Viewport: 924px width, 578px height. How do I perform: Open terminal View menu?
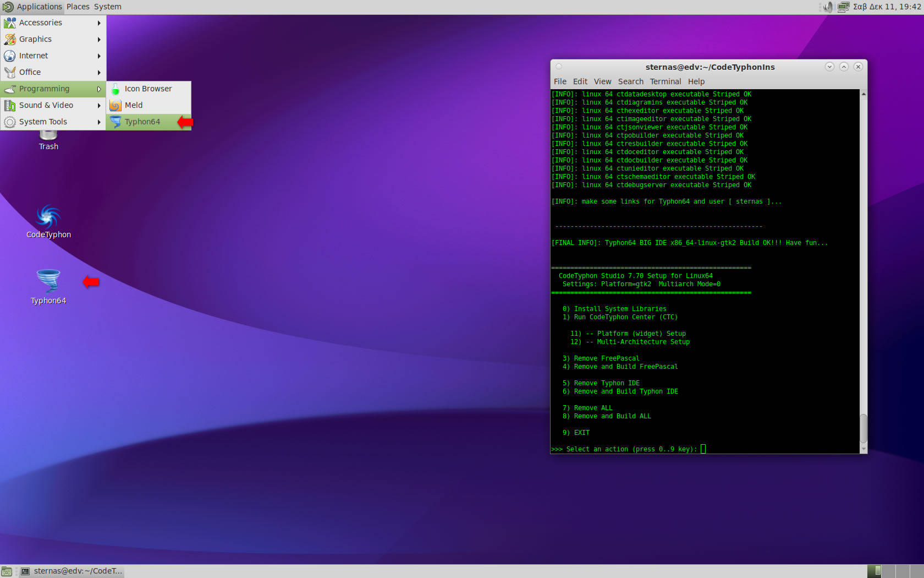[x=602, y=81]
